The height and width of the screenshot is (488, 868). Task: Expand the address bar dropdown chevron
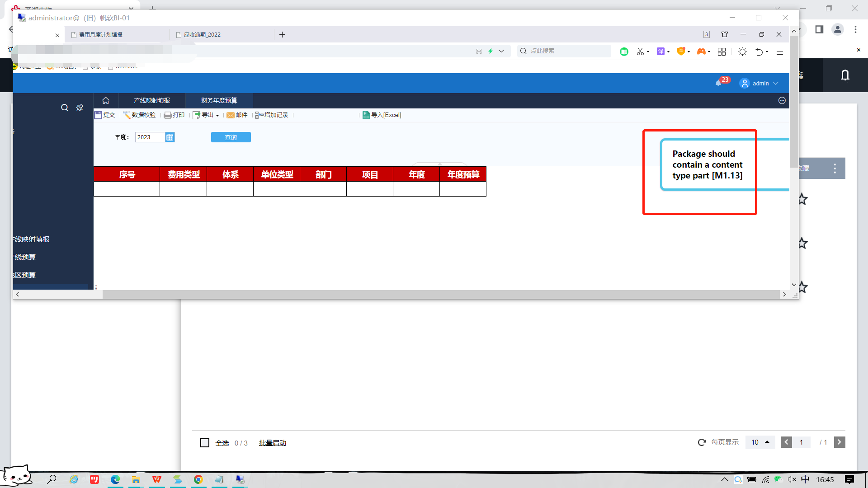point(501,51)
